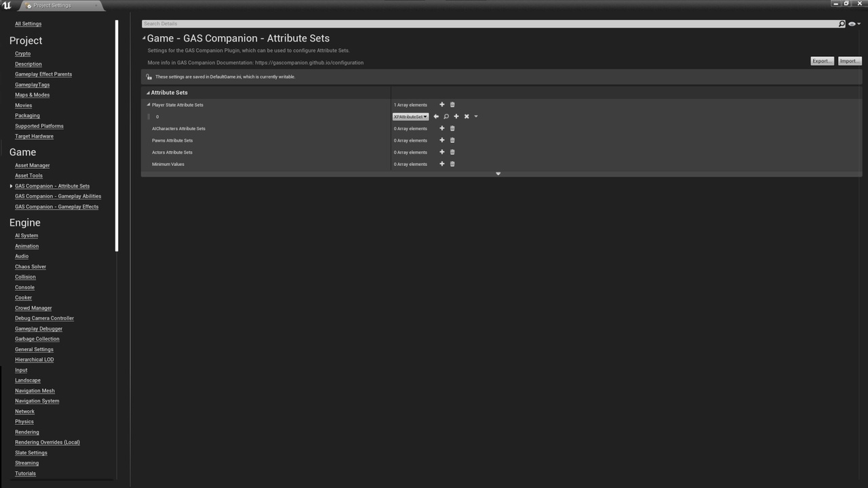Open array element 0 options arrow

pyautogui.click(x=476, y=117)
